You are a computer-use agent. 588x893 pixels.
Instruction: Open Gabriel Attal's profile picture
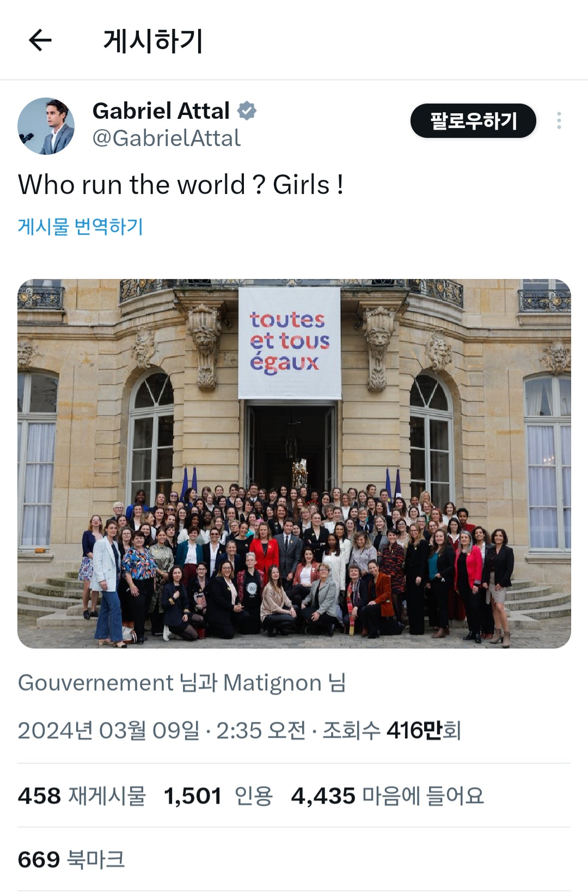click(x=46, y=126)
